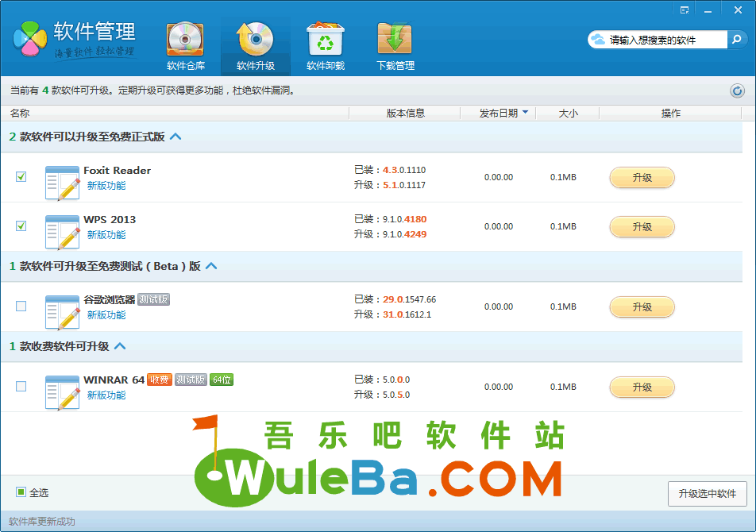Image resolution: width=756 pixels, height=532 pixels.
Task: Sort by 版本信息 column header
Action: click(406, 114)
